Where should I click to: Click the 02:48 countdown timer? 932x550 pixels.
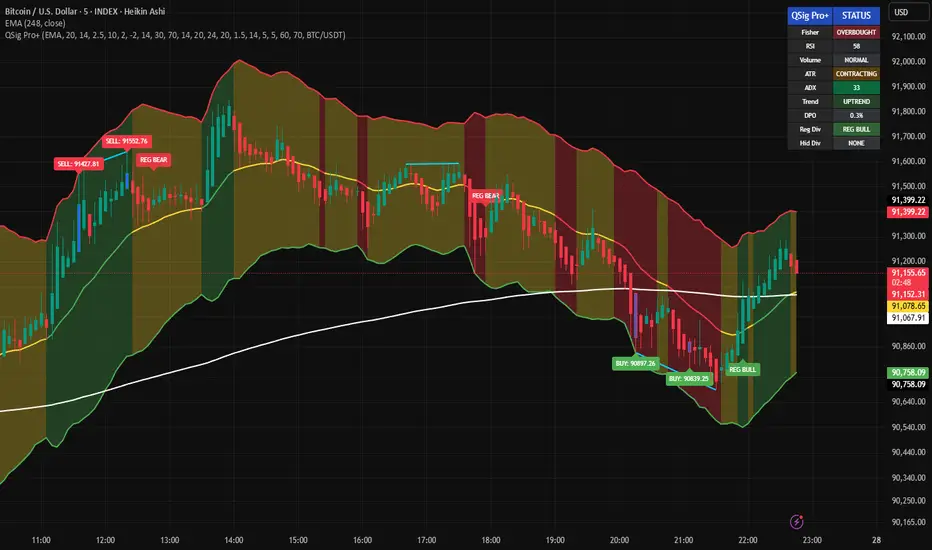(x=901, y=283)
